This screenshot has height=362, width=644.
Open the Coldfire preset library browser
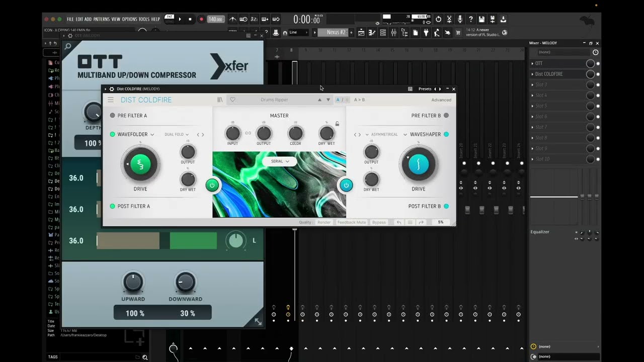220,100
